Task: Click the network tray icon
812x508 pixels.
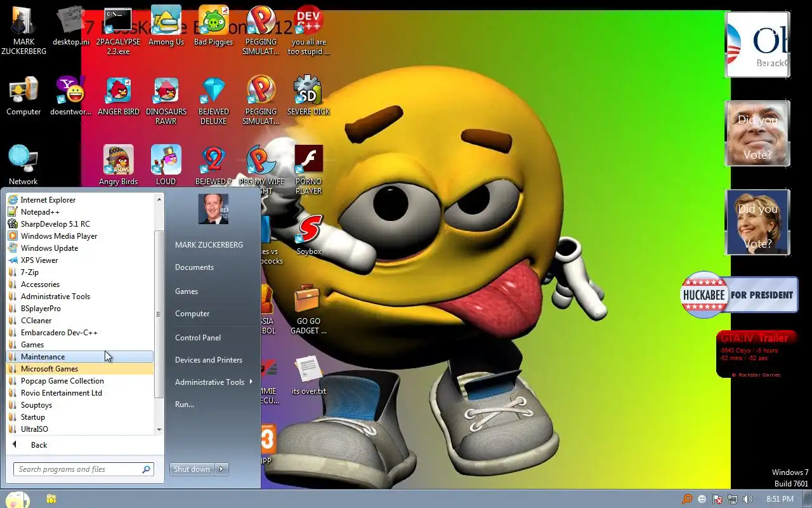Action: (x=733, y=499)
